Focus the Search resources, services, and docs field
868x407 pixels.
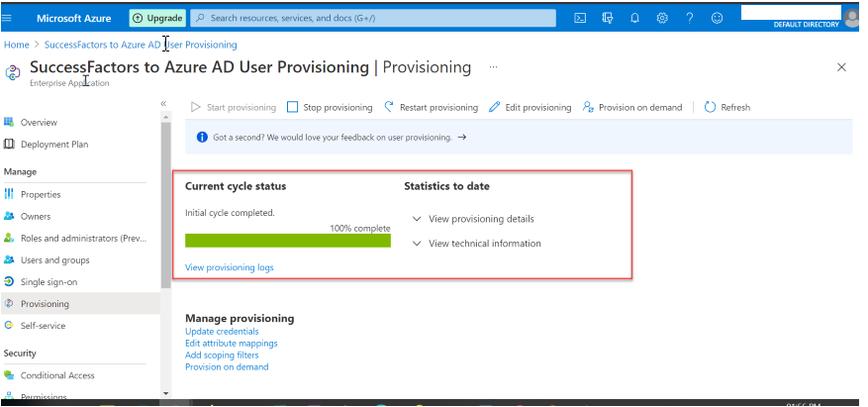(x=373, y=18)
